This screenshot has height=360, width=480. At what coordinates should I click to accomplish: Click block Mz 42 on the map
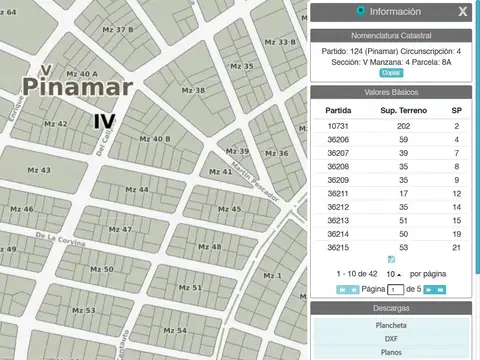(x=56, y=124)
